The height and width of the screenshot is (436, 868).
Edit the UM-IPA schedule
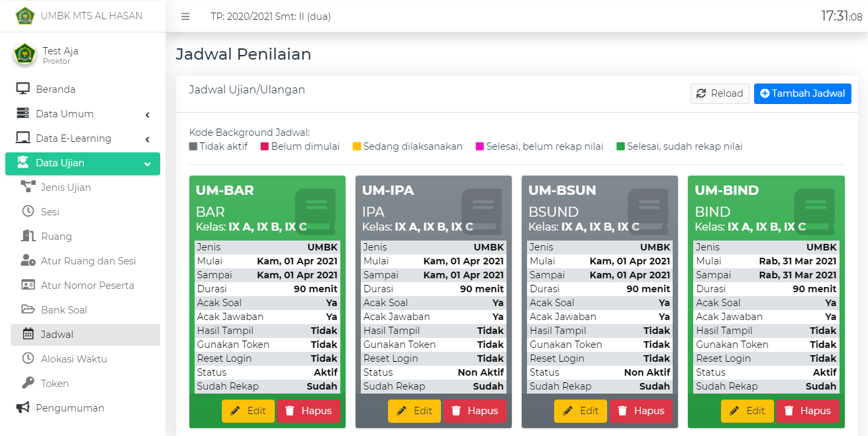click(x=414, y=411)
